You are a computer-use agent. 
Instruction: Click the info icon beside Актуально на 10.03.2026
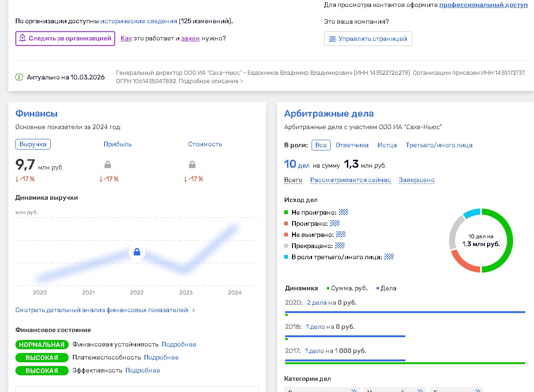(19, 77)
